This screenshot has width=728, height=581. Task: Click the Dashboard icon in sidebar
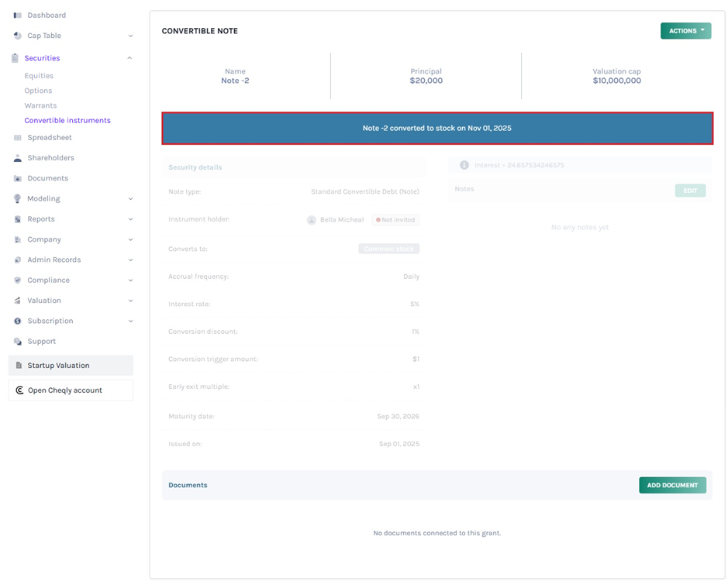17,15
